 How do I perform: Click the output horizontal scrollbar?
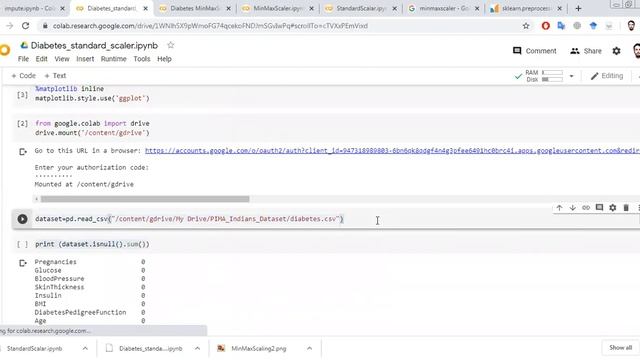coord(145,199)
